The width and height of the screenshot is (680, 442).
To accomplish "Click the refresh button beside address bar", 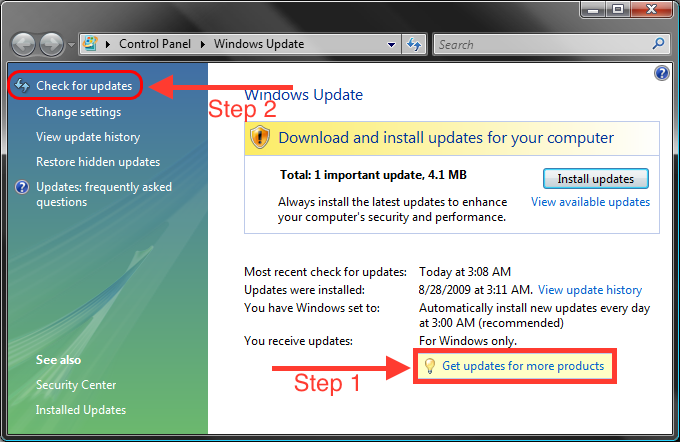I will [x=414, y=44].
